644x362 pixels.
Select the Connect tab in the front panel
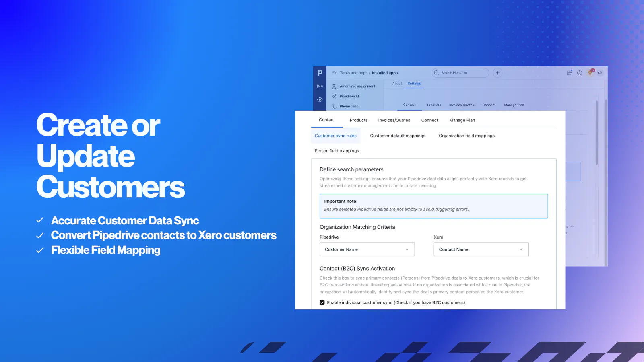(x=430, y=120)
